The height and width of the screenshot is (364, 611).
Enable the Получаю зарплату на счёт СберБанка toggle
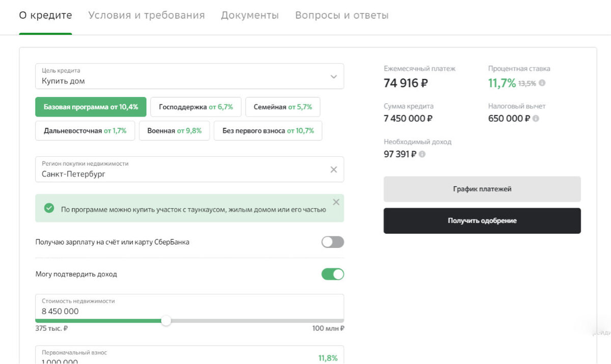tap(332, 242)
